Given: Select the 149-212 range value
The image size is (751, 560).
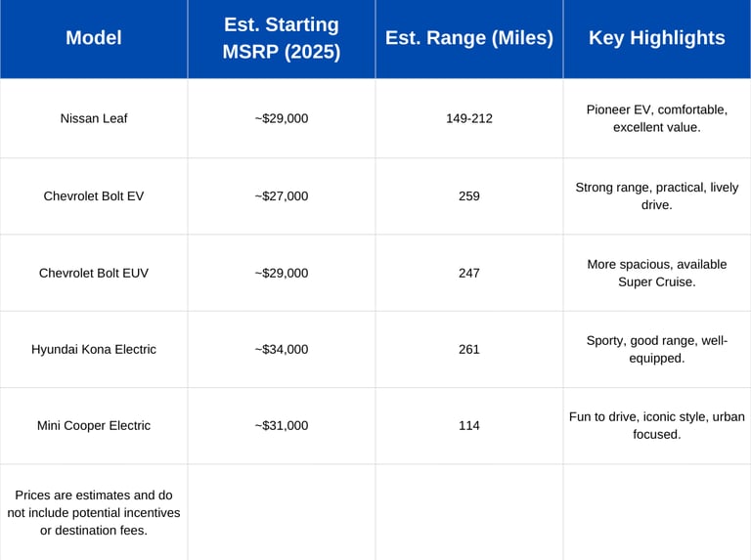Looking at the screenshot, I should tap(469, 118).
